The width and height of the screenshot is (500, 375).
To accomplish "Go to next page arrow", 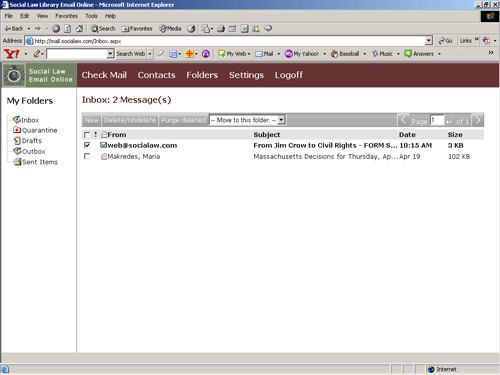I will [478, 120].
